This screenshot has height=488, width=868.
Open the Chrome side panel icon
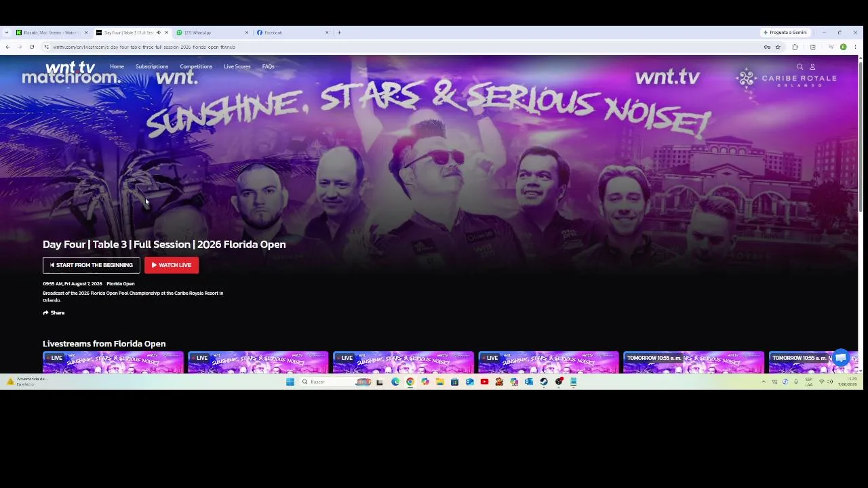tap(812, 47)
